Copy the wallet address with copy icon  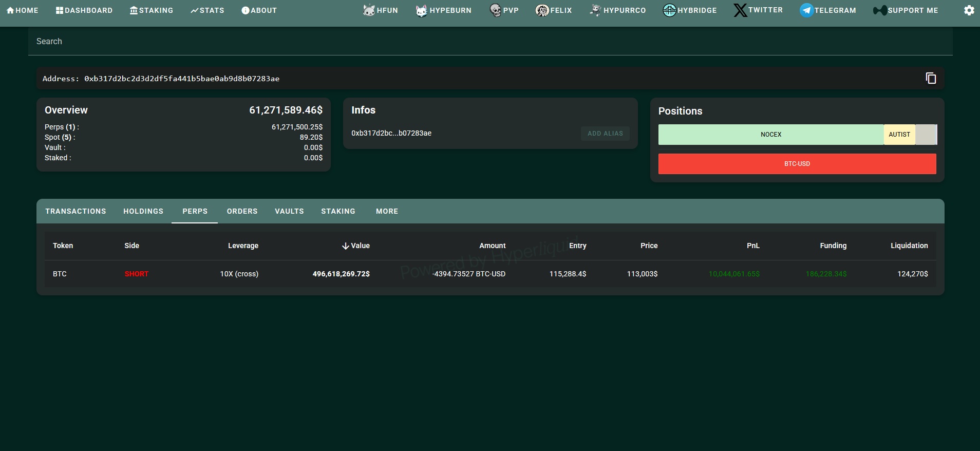coord(931,78)
